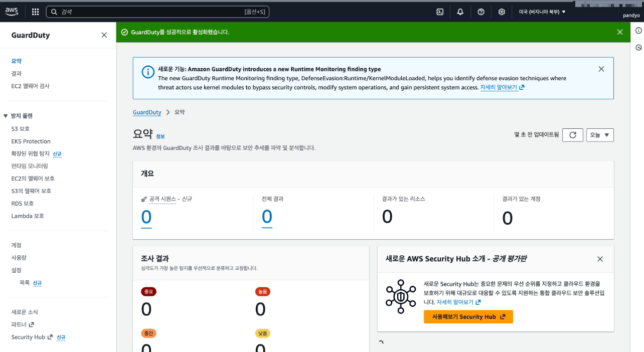Open the help question mark icon
Viewport: 644px width, 352px height.
[481, 12]
